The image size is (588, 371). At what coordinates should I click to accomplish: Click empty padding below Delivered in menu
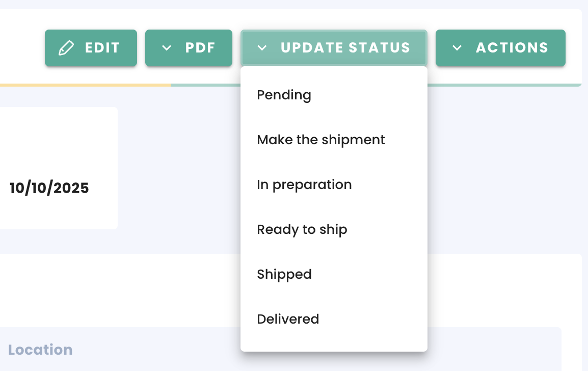pyautogui.click(x=334, y=342)
